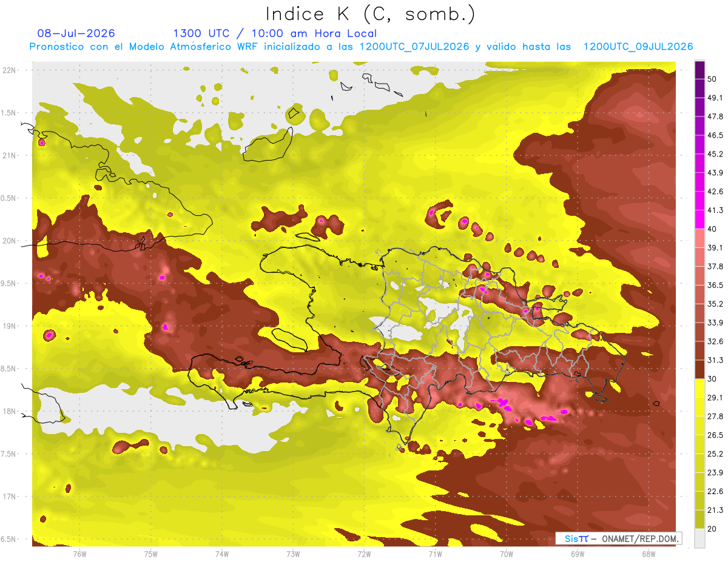This screenshot has width=728, height=562.
Task: Click the colorbar value '37.8'
Action: [715, 266]
